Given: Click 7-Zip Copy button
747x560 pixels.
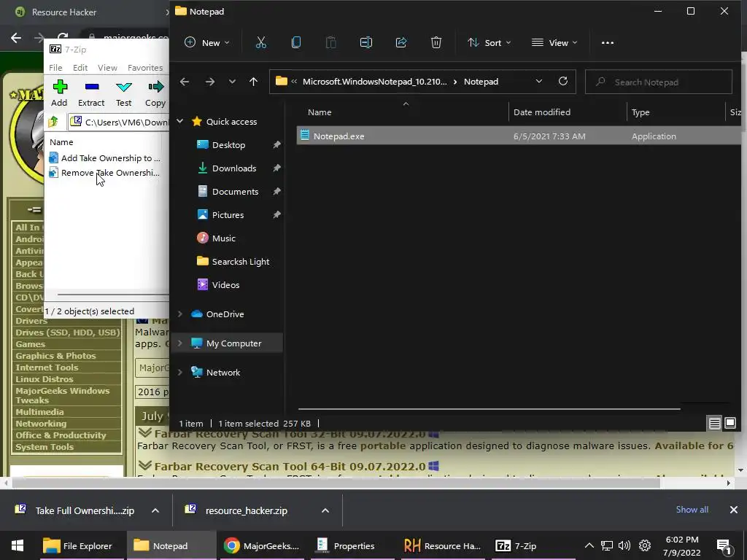Looking at the screenshot, I should point(155,93).
